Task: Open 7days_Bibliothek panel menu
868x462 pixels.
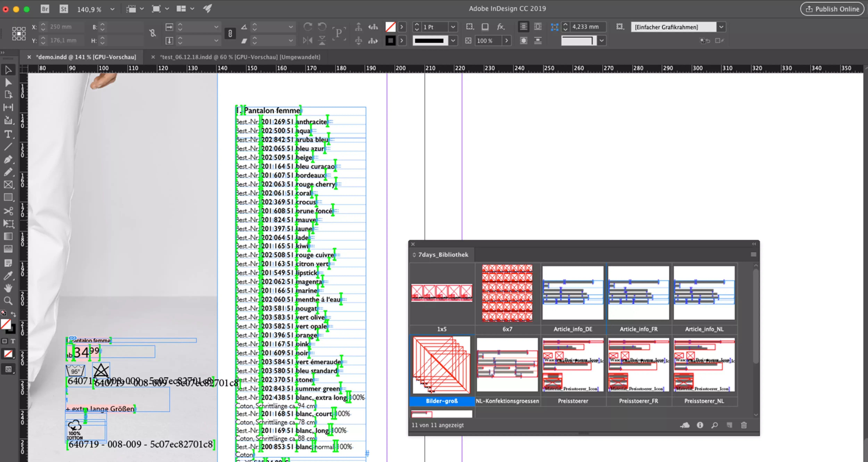Action: [753, 255]
